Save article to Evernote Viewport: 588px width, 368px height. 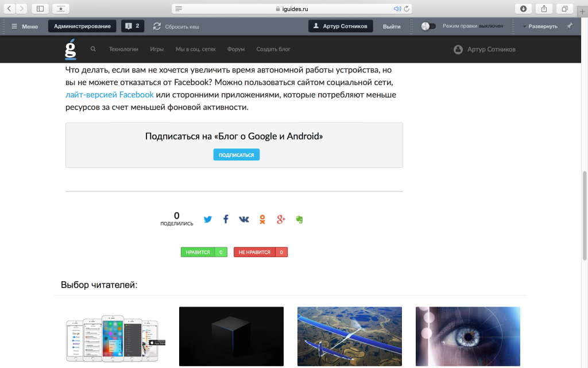[299, 219]
